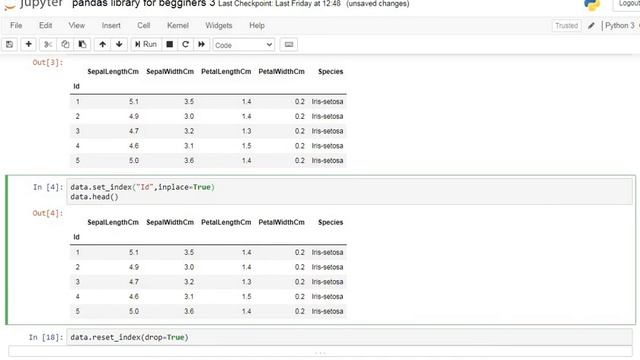The image size is (640, 360).
Task: Insert a cell below with plus icon
Action: [28, 44]
